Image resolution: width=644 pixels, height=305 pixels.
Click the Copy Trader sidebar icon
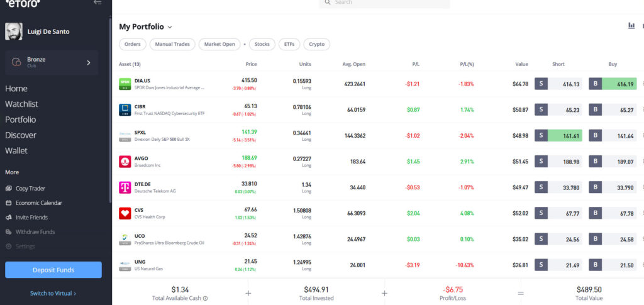(9, 189)
